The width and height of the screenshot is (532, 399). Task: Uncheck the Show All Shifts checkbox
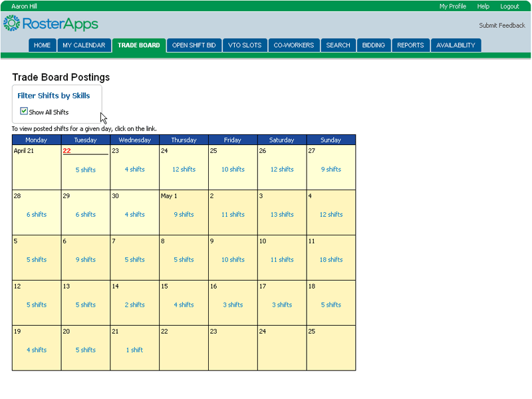(24, 112)
